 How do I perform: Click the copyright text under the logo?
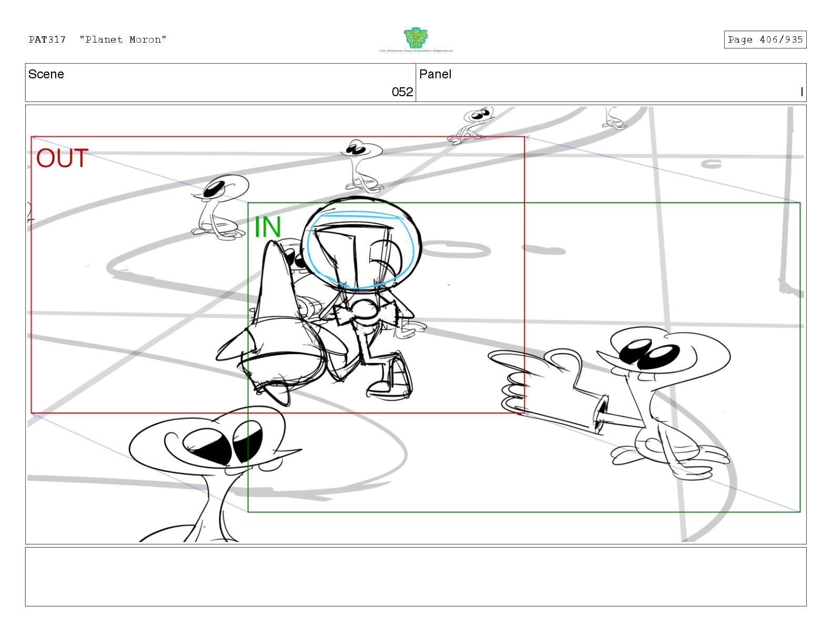415,51
